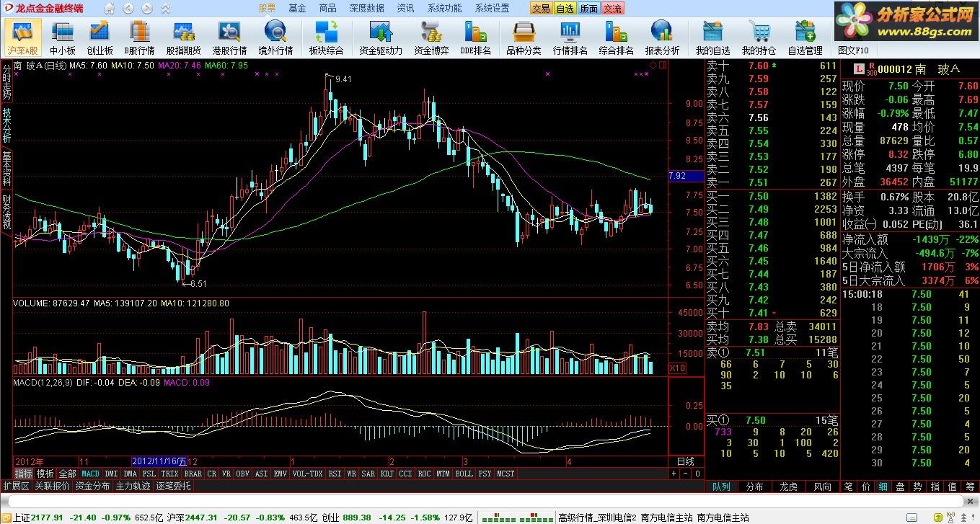Open the 商品 menu
The height and width of the screenshot is (524, 980).
pos(327,9)
